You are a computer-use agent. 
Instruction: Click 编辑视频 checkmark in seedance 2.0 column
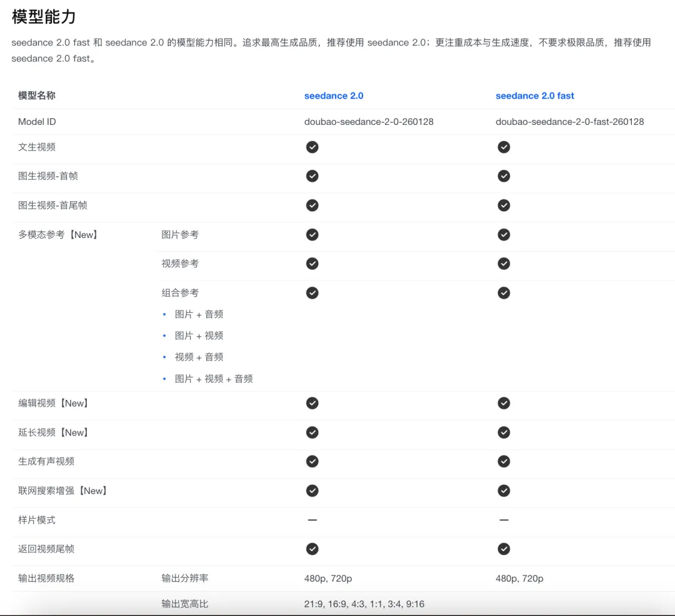312,403
